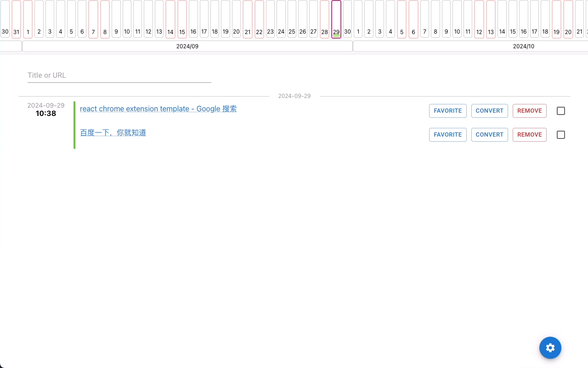Image resolution: width=588 pixels, height=368 pixels.
Task: Select the 2024/09 month label
Action: [187, 46]
